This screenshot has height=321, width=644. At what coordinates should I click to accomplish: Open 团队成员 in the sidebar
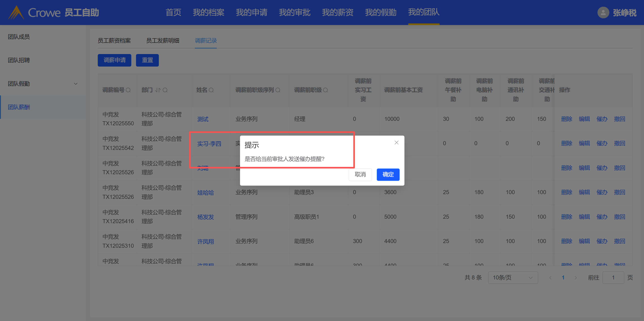[19, 37]
